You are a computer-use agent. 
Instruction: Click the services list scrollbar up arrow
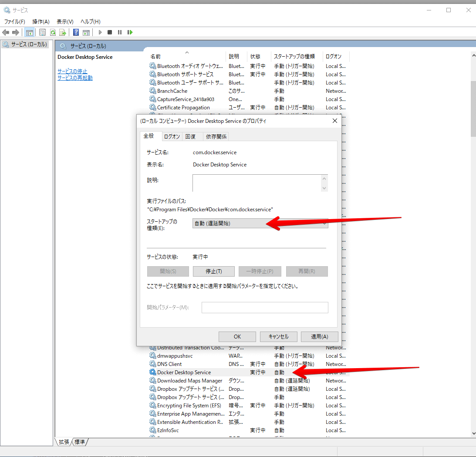(473, 56)
